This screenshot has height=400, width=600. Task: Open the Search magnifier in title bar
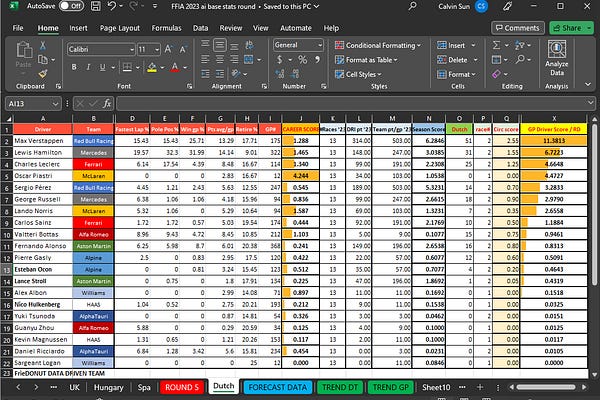tap(412, 6)
